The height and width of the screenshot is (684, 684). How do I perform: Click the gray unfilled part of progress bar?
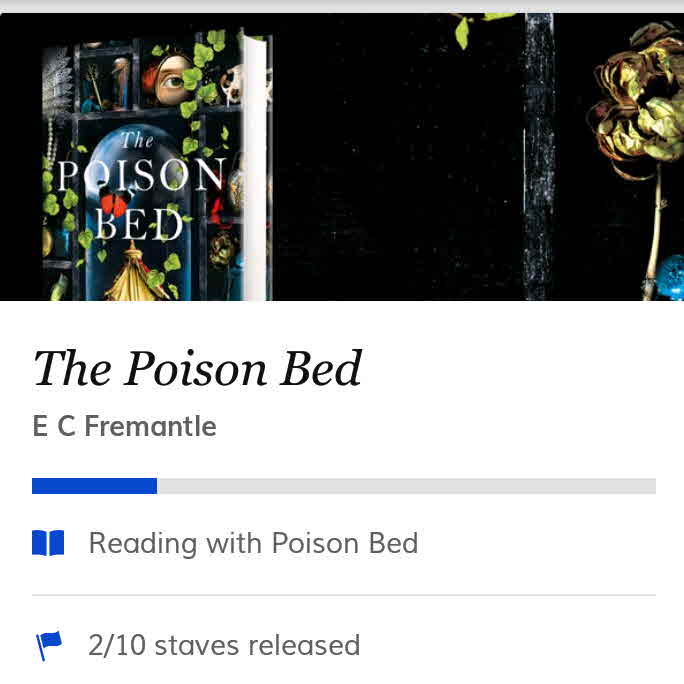(x=405, y=486)
